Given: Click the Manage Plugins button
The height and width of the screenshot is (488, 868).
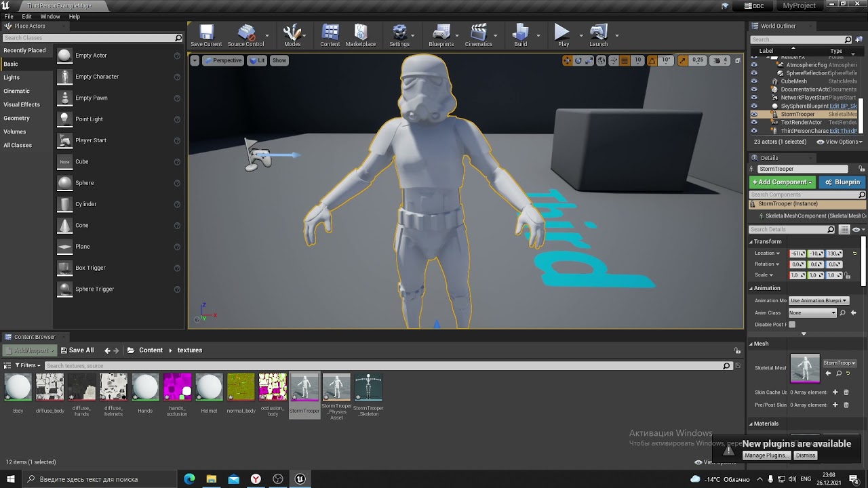Looking at the screenshot, I should (x=766, y=455).
